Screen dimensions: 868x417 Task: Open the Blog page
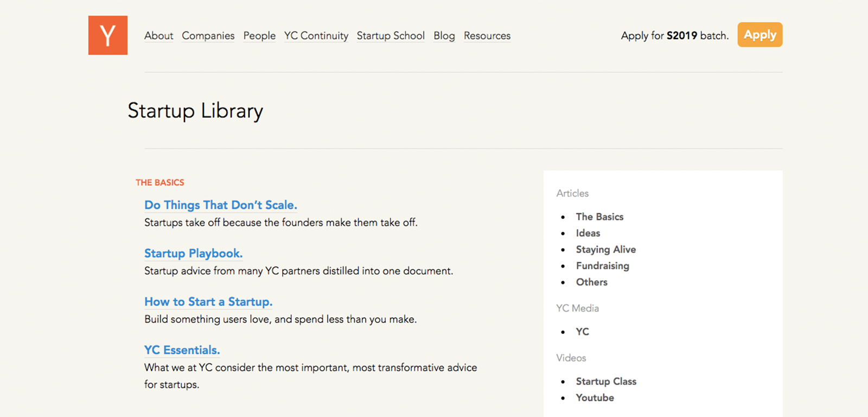tap(444, 36)
